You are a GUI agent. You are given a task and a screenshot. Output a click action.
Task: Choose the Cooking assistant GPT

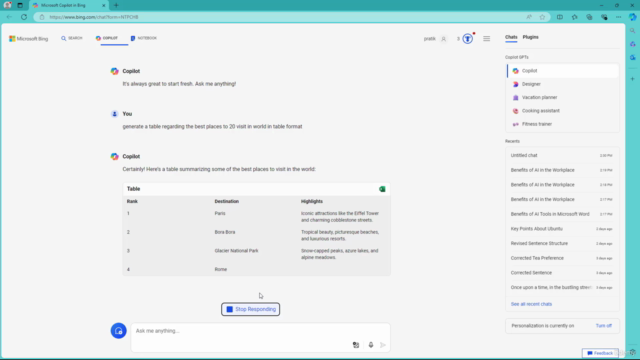click(x=563, y=111)
